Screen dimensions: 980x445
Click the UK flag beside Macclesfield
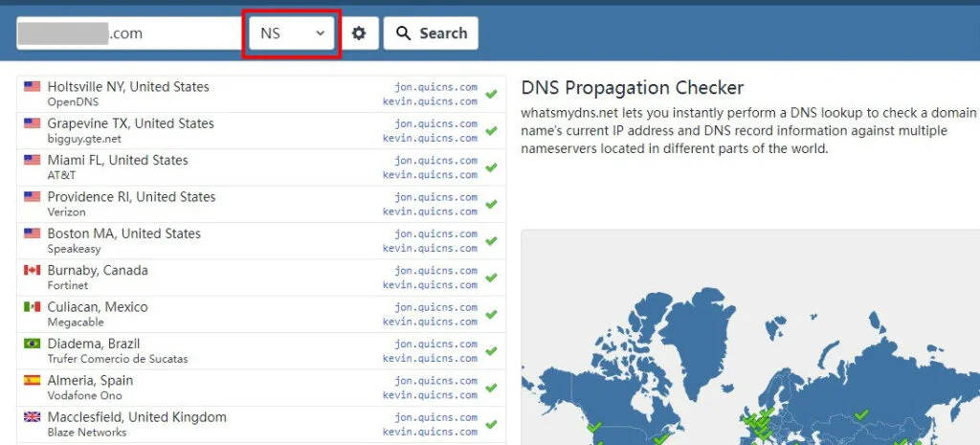pyautogui.click(x=32, y=417)
